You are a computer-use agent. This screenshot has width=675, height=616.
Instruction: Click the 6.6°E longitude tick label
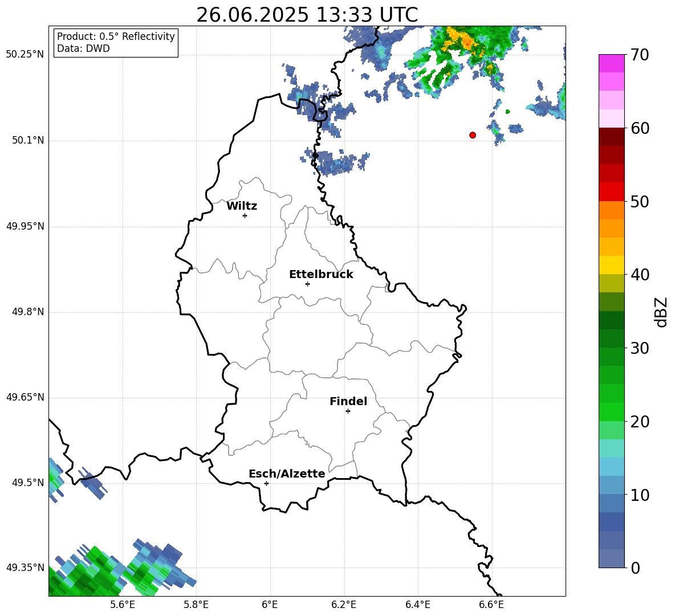[x=491, y=605]
